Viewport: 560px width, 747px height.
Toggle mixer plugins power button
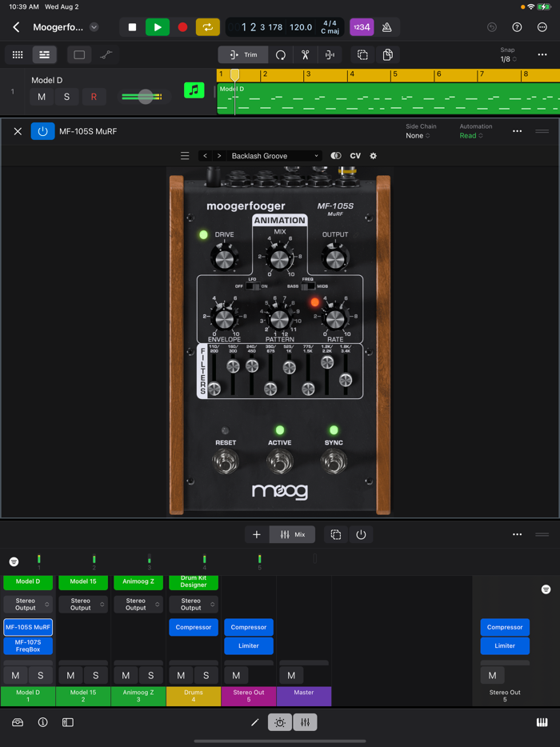click(361, 534)
